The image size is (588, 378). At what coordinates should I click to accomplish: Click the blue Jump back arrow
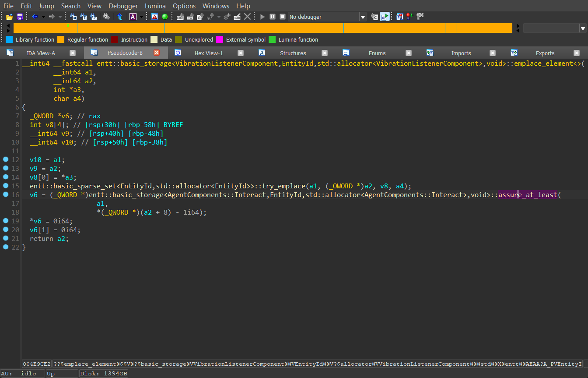35,17
